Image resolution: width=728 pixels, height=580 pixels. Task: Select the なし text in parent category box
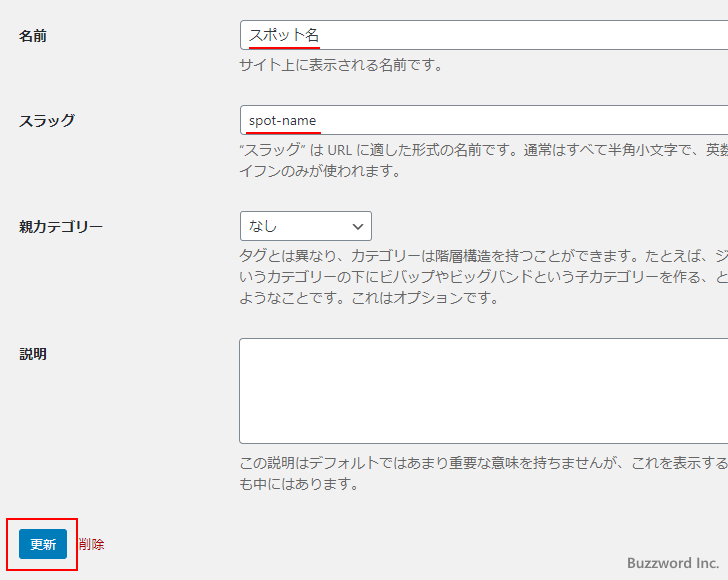pyautogui.click(x=263, y=226)
